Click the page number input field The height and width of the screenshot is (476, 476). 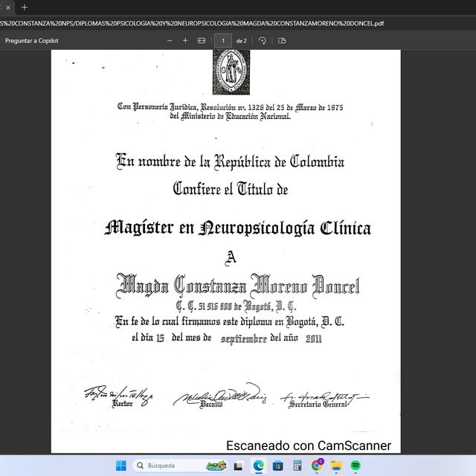pos(223,41)
